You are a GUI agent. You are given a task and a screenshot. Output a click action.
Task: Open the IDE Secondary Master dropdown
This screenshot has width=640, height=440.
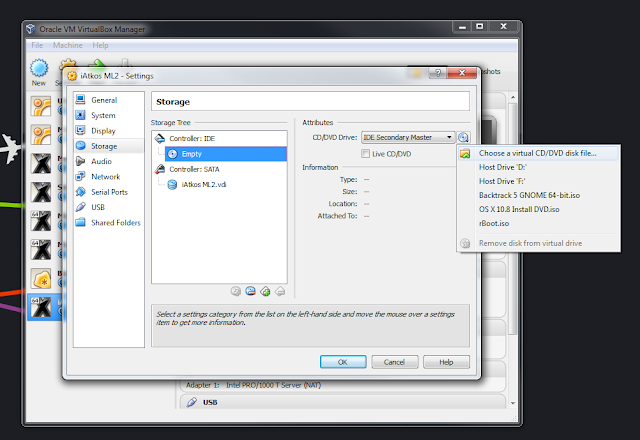pos(408,138)
